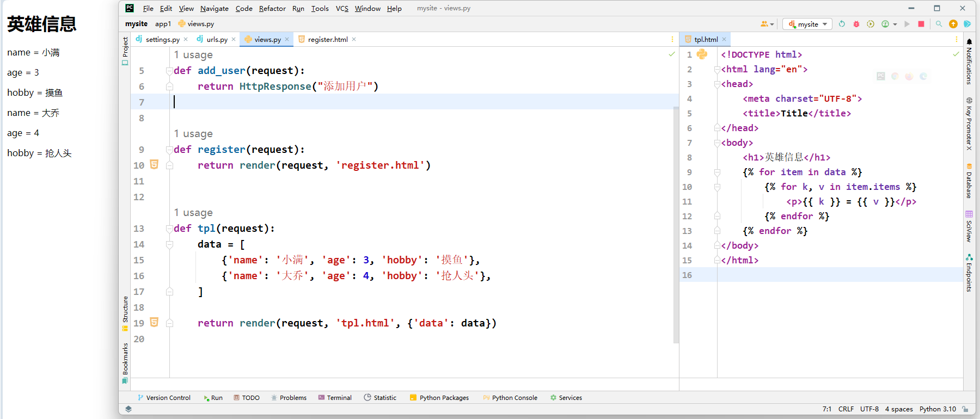The height and width of the screenshot is (419, 980).
Task: Expand the profiler options dropdown arrow
Action: [895, 24]
